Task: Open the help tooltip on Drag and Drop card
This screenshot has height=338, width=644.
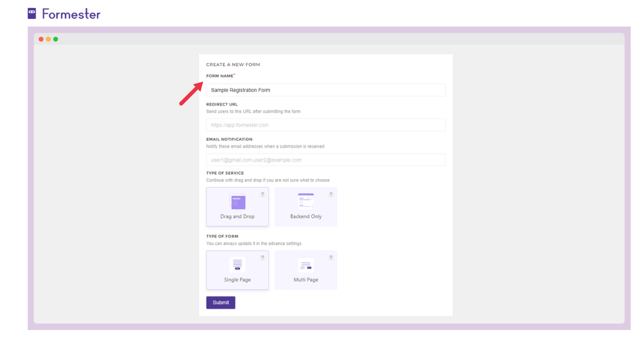Action: tap(262, 195)
